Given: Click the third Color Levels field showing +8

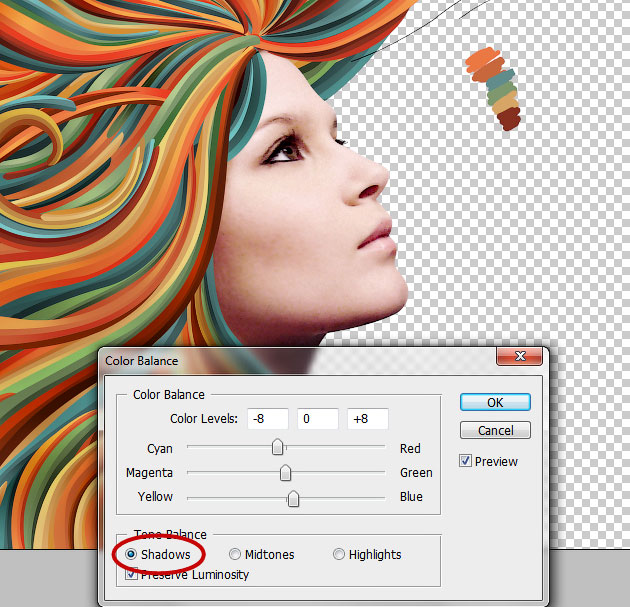Looking at the screenshot, I should (368, 419).
